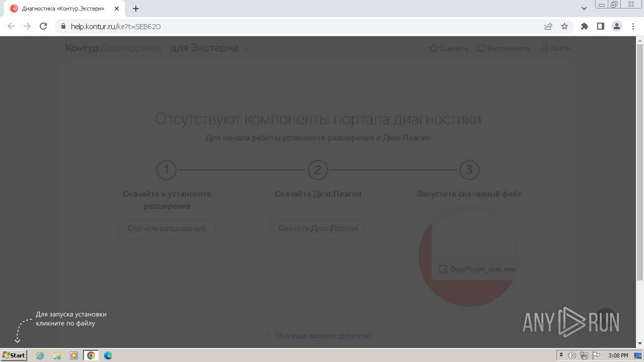
Task: Launch Internet Explorer from taskbar
Action: click(x=40, y=355)
